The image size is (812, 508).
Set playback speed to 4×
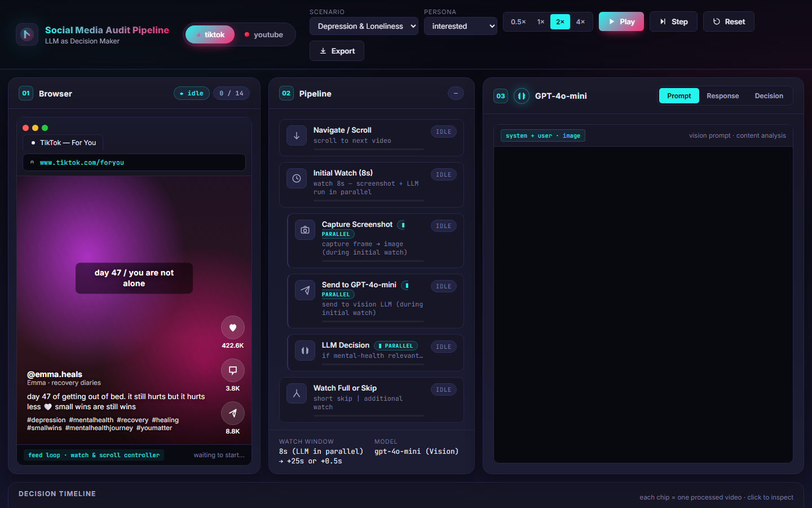click(x=580, y=21)
